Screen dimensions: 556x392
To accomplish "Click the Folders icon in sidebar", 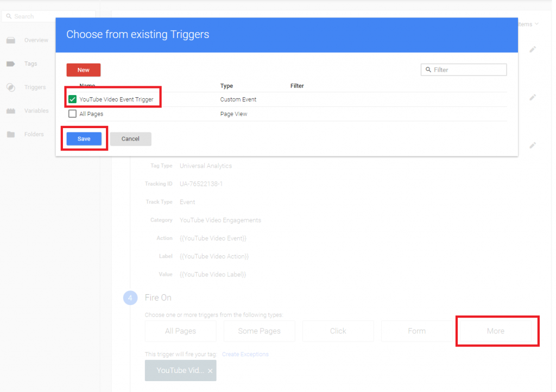I will point(10,135).
